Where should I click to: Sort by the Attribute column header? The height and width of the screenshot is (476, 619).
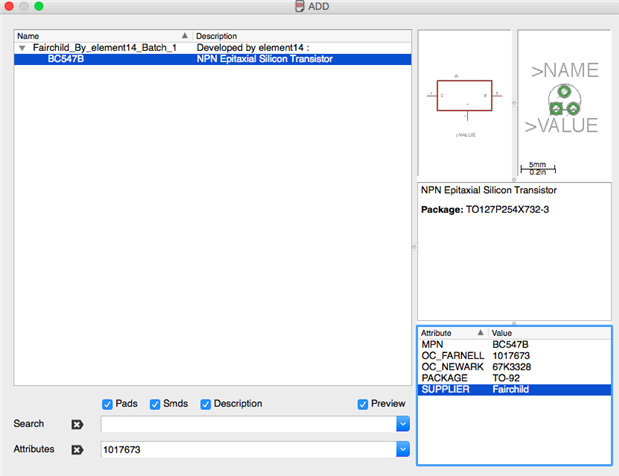tap(452, 333)
